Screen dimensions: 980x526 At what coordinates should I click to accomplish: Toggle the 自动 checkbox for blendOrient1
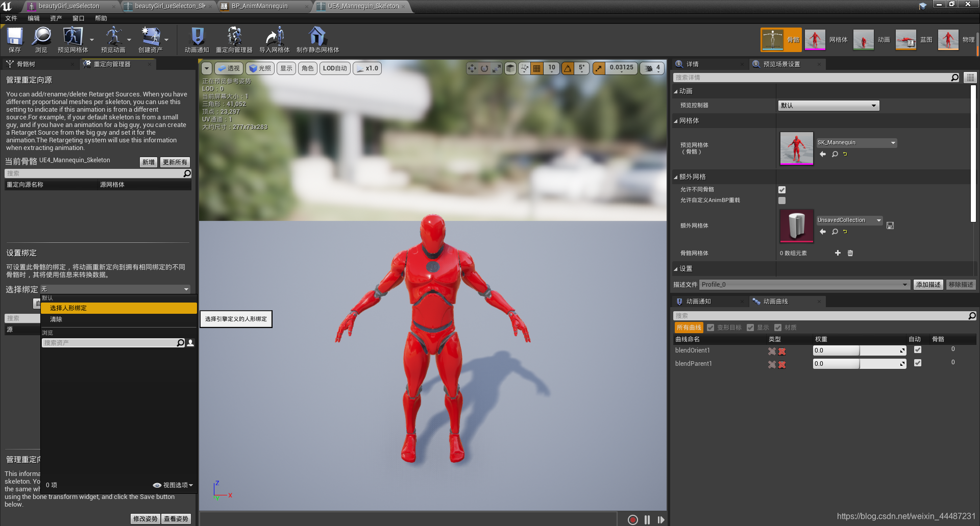tap(918, 350)
